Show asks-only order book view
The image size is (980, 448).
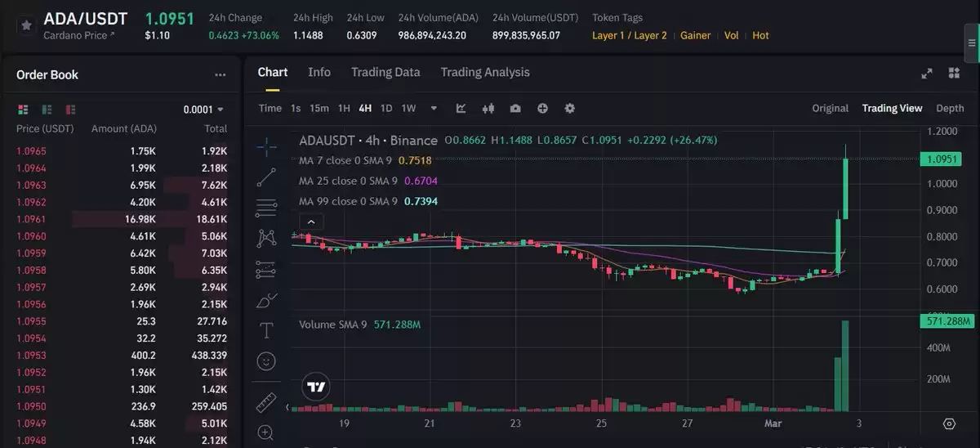click(x=72, y=109)
